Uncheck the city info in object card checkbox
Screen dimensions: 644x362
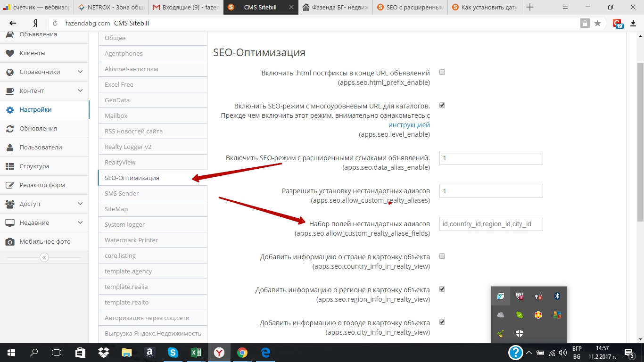point(442,322)
